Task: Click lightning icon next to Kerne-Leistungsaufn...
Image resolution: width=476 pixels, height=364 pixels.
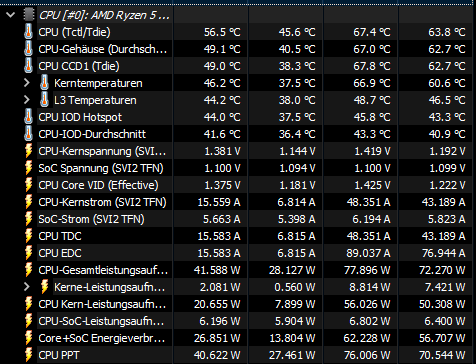Action: [x=44, y=287]
